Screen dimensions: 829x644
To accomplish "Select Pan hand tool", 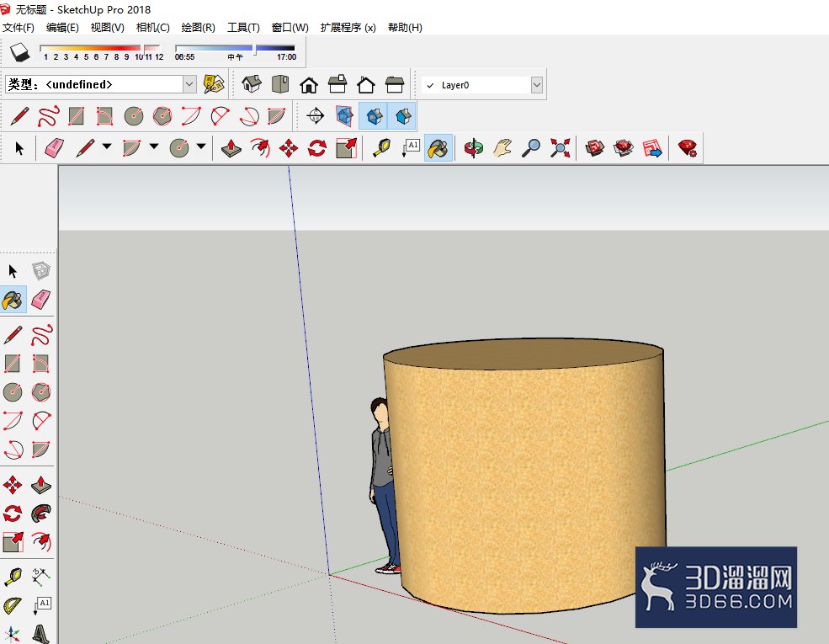I will point(502,148).
